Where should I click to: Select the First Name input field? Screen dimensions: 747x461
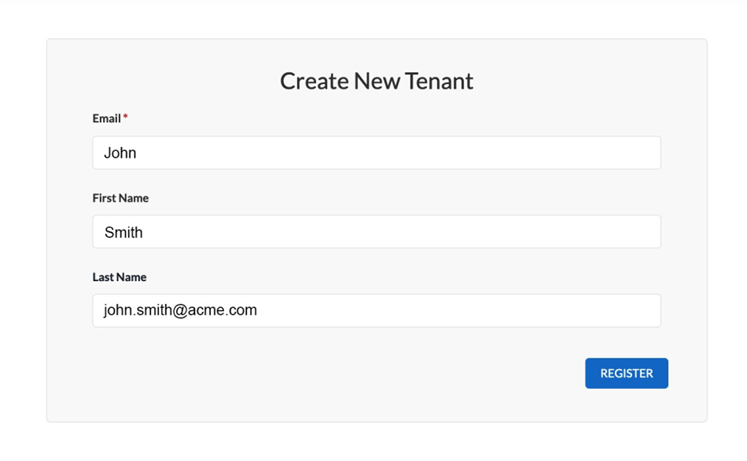coord(376,232)
